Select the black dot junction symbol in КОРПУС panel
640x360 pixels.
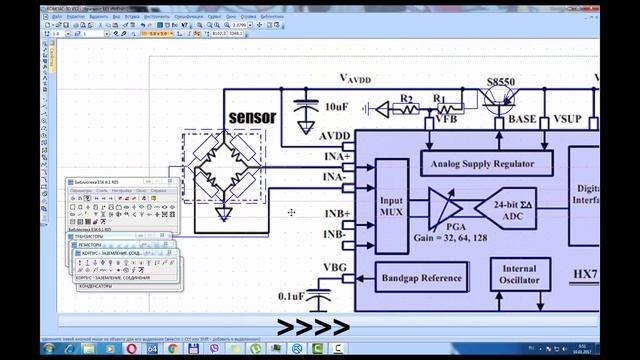point(118,270)
